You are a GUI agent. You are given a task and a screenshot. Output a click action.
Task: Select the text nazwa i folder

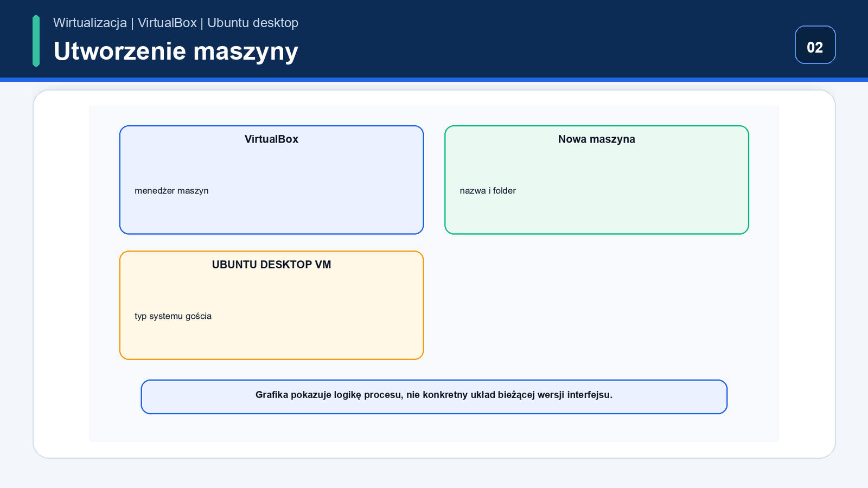point(488,191)
